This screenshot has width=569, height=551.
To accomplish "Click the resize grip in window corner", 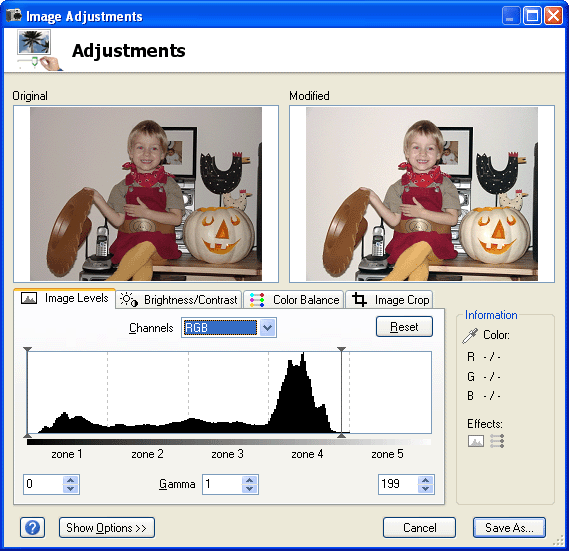I will [558, 541].
